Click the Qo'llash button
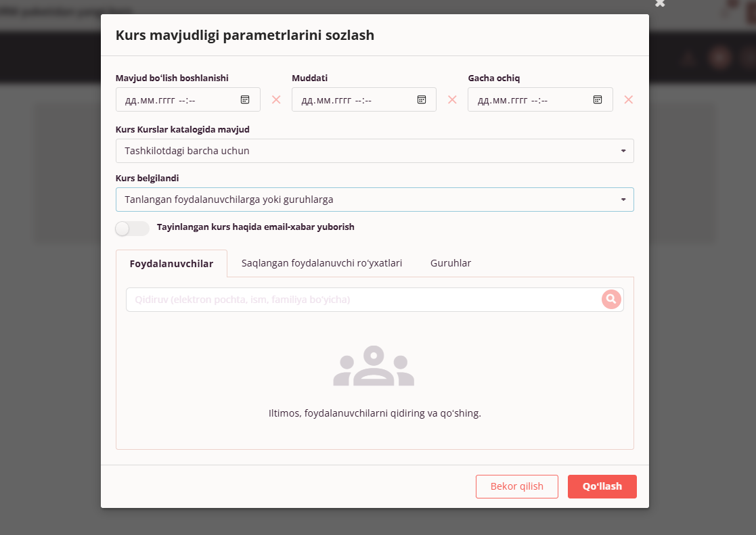 (602, 486)
